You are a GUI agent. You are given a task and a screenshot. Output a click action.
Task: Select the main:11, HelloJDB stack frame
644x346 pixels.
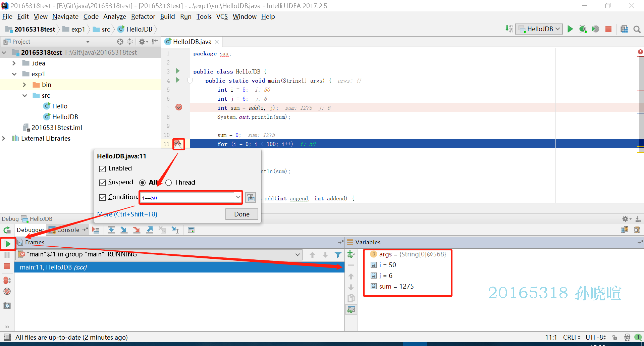(x=179, y=267)
